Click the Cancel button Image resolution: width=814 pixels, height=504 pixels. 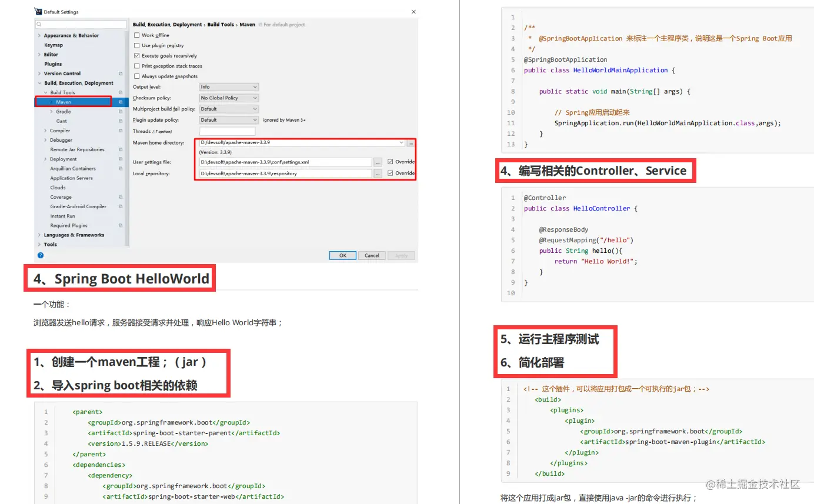(x=372, y=255)
